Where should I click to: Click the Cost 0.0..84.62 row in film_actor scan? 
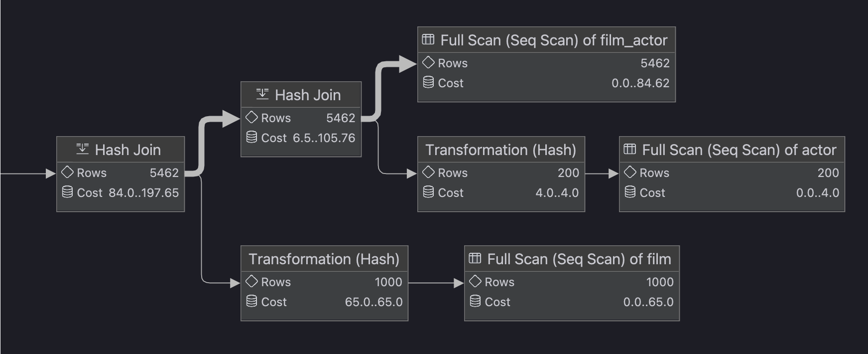546,83
